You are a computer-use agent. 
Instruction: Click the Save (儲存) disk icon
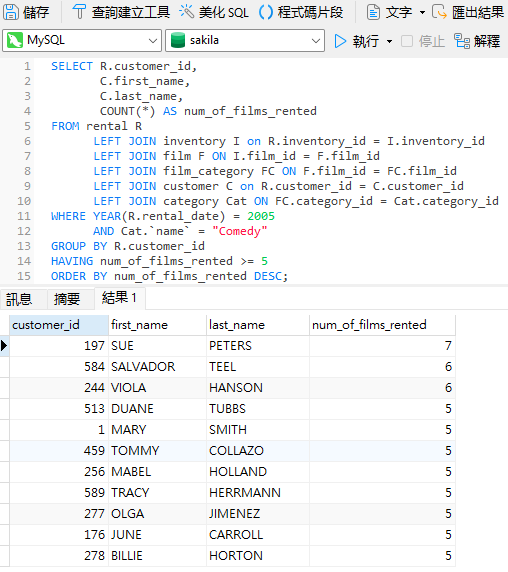click(11, 12)
